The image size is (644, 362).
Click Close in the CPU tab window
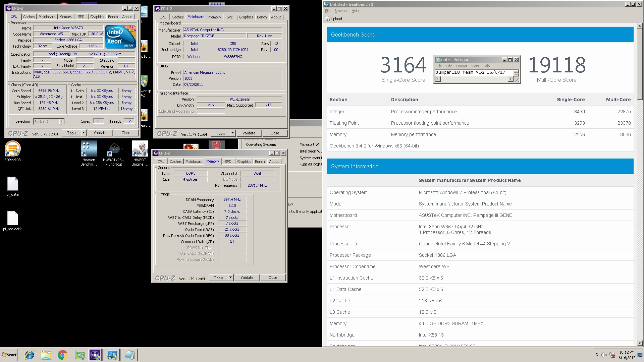coord(126,133)
